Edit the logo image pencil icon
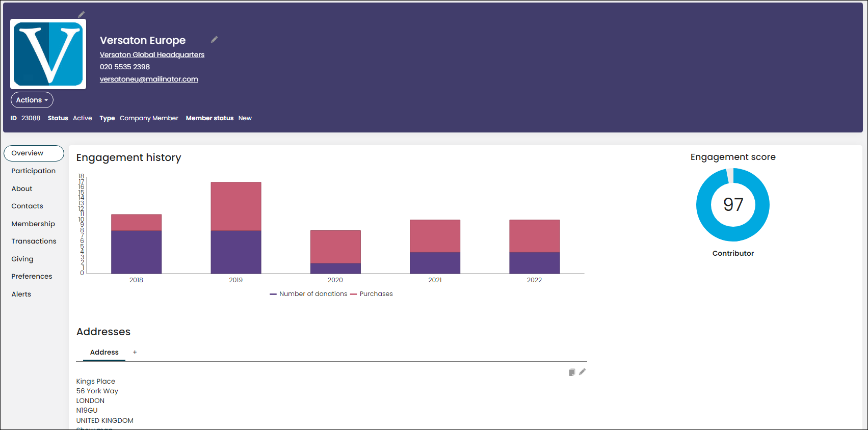 [x=81, y=15]
